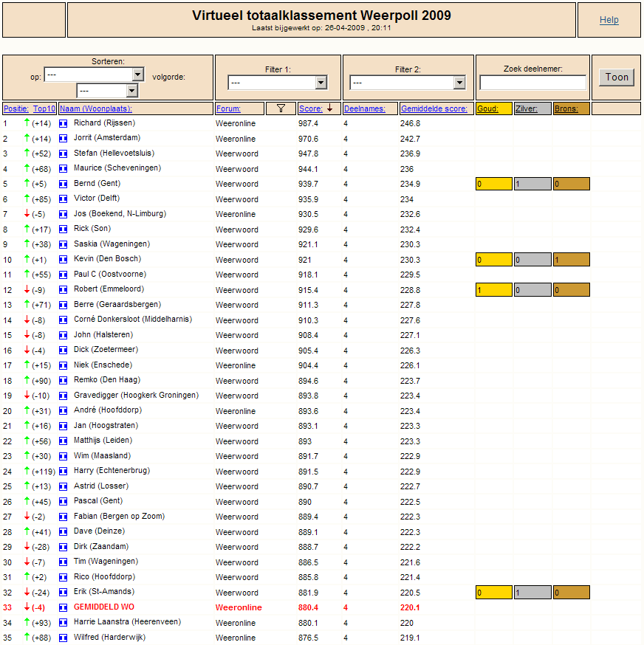Image resolution: width=644 pixels, height=645 pixels.
Task: Click blue icon next to Erik (St-Amands)
Action: click(63, 593)
